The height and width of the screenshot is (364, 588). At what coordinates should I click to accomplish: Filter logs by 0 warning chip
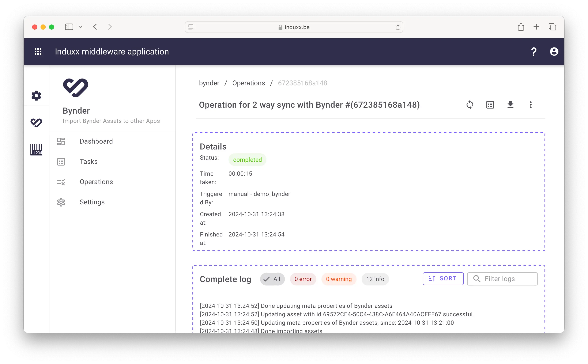click(339, 279)
